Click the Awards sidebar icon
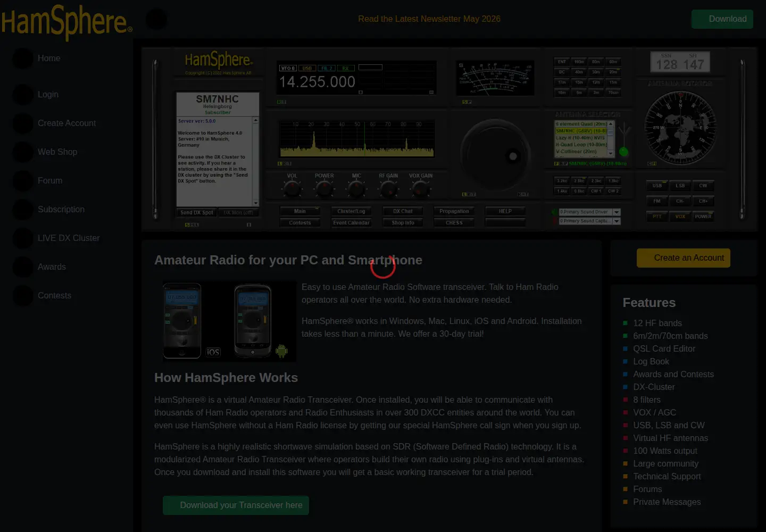Screen dimensions: 766x532 23,267
